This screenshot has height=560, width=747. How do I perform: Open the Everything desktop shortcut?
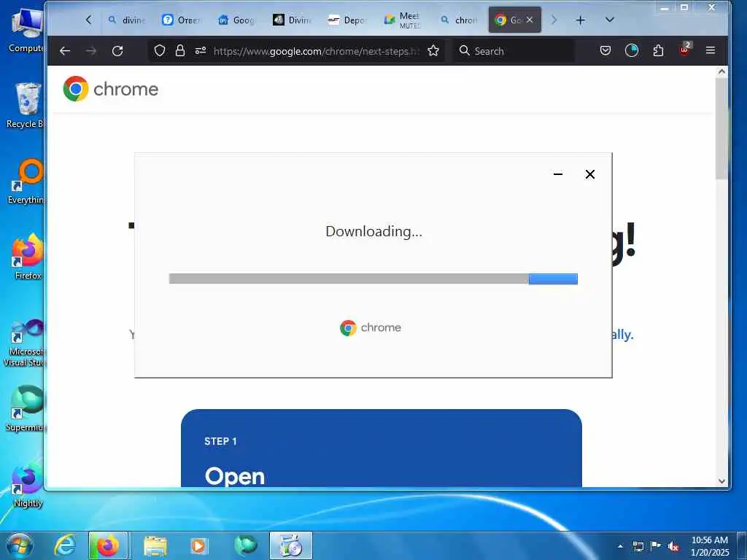tap(27, 182)
